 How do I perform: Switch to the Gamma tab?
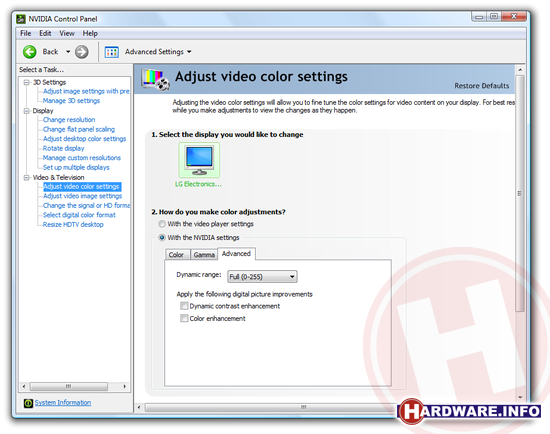click(204, 255)
